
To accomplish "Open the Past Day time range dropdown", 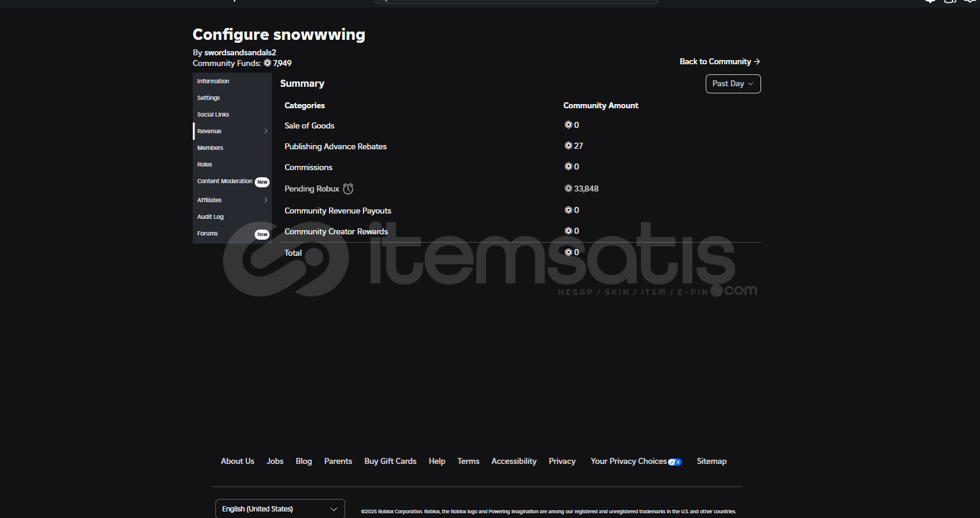I will tap(733, 84).
